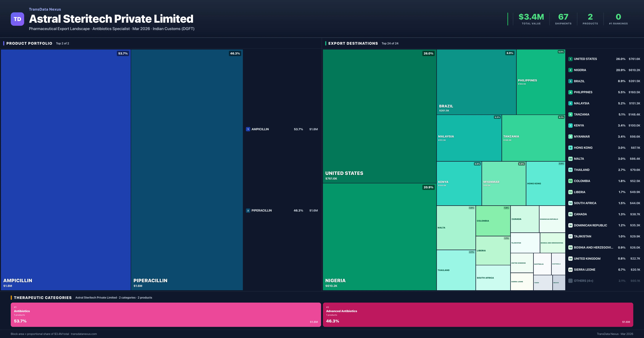Click the AMPICILLIN badge icon in product list
This screenshot has height=338, width=644.
[248, 129]
